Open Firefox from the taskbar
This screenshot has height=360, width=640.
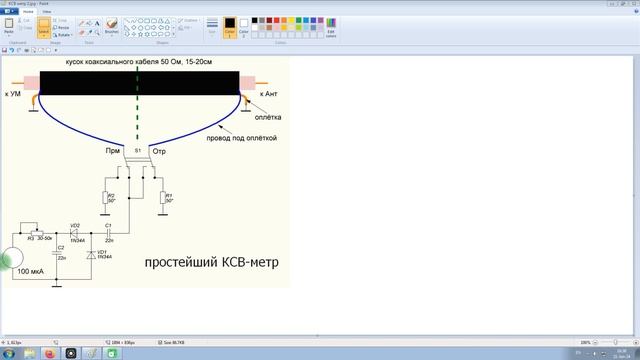(x=50, y=353)
